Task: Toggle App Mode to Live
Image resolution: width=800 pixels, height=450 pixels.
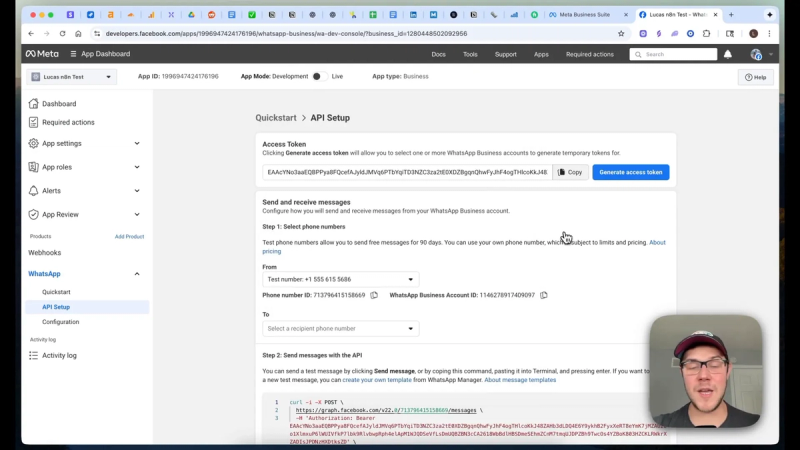Action: point(319,77)
